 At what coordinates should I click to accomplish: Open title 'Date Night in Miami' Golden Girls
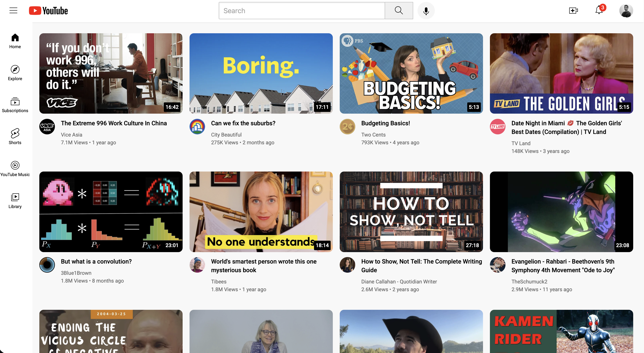(566, 127)
